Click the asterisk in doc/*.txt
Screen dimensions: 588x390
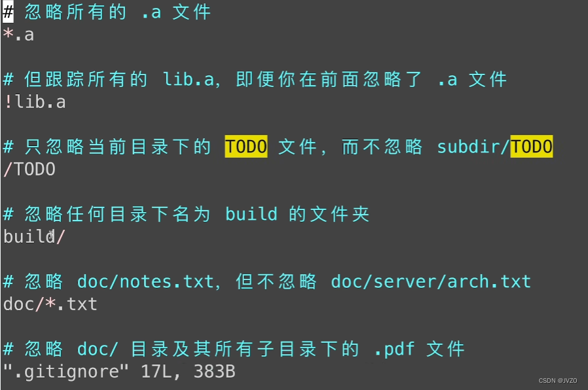(x=50, y=303)
